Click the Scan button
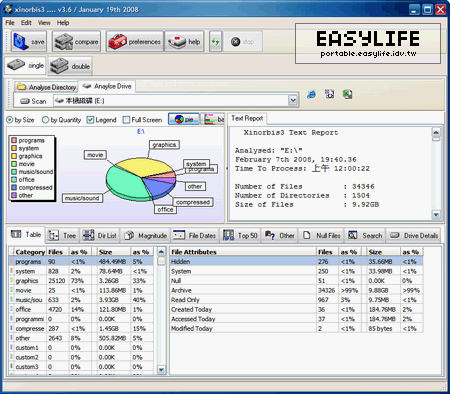 pos(33,101)
